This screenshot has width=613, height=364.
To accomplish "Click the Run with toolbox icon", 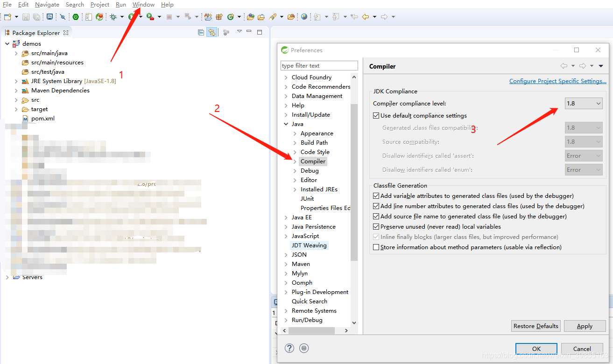I will coord(149,17).
